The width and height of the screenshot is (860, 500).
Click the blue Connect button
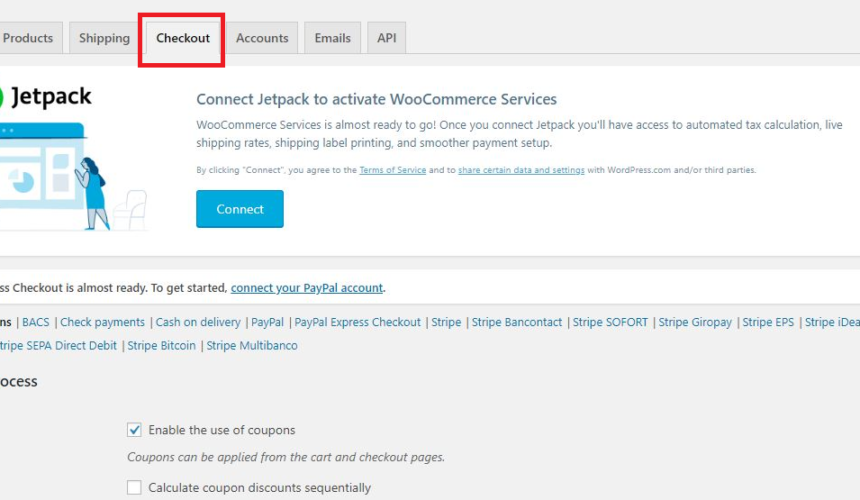(x=240, y=209)
